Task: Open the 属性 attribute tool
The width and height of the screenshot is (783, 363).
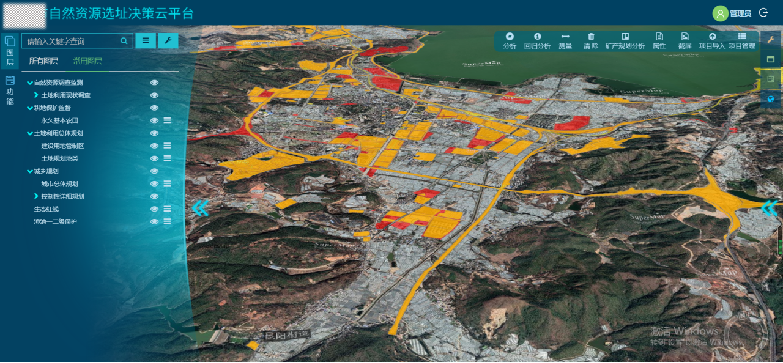Action: (x=659, y=40)
